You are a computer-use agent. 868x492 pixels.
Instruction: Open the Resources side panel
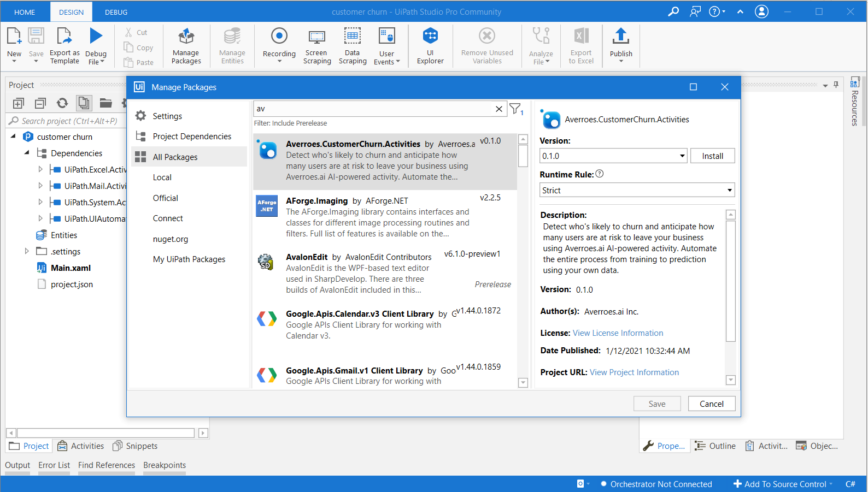[x=855, y=102]
